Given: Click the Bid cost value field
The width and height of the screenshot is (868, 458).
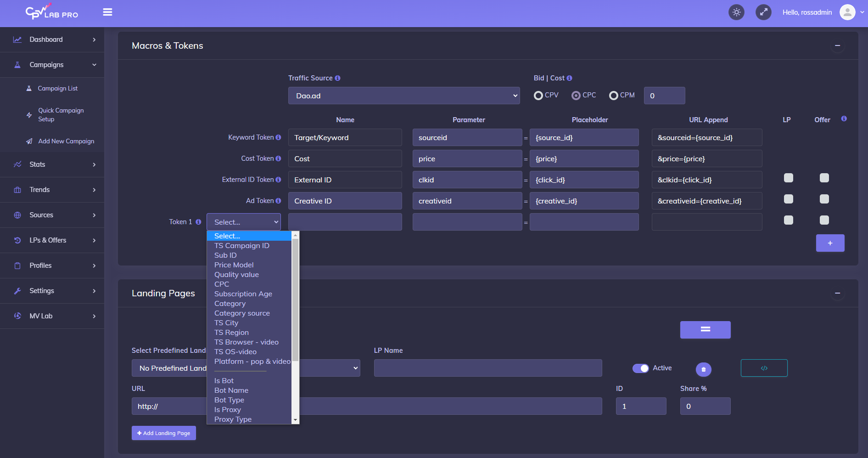Looking at the screenshot, I should pos(664,96).
